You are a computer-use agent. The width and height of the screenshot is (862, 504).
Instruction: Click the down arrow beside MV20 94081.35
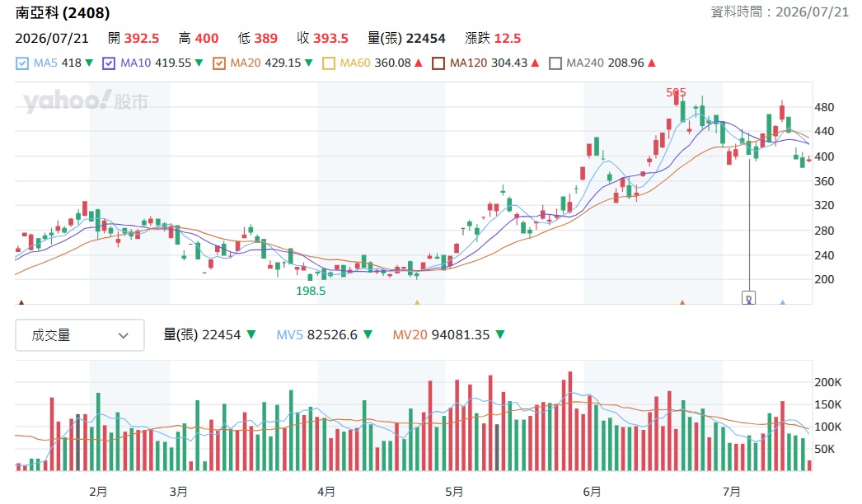tap(500, 334)
